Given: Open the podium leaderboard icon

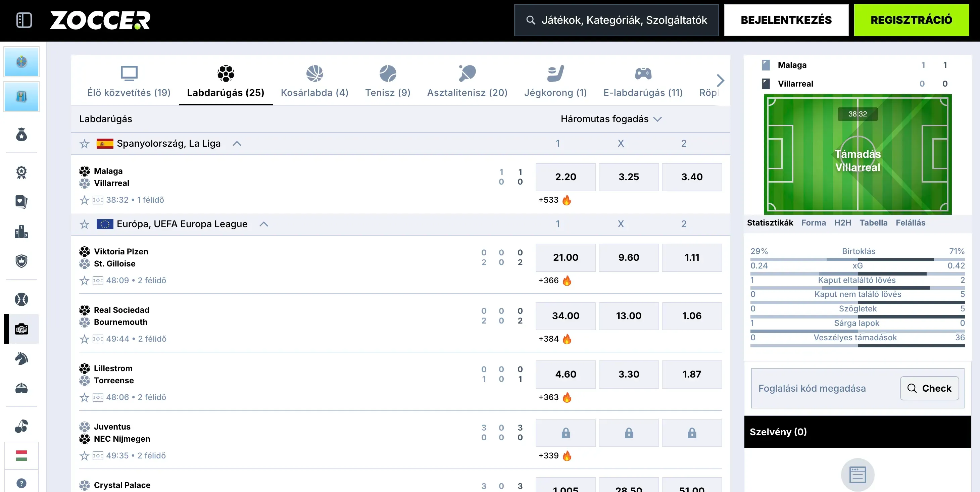Looking at the screenshot, I should point(21,231).
